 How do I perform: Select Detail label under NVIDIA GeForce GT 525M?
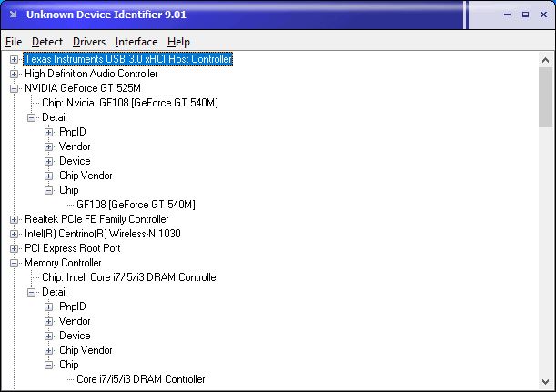(55, 117)
